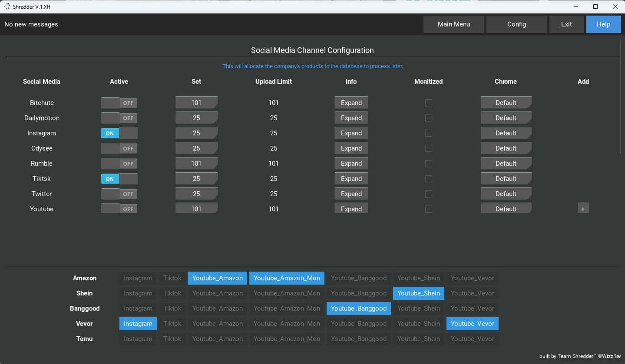Image resolution: width=625 pixels, height=364 pixels.
Task: Deselect Youtube_Amazon_Mon in the Amazon row
Action: [x=287, y=278]
